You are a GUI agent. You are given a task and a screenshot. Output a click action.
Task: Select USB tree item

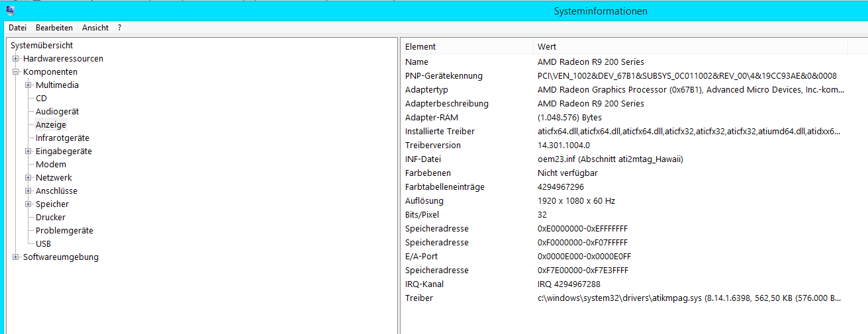click(x=43, y=244)
